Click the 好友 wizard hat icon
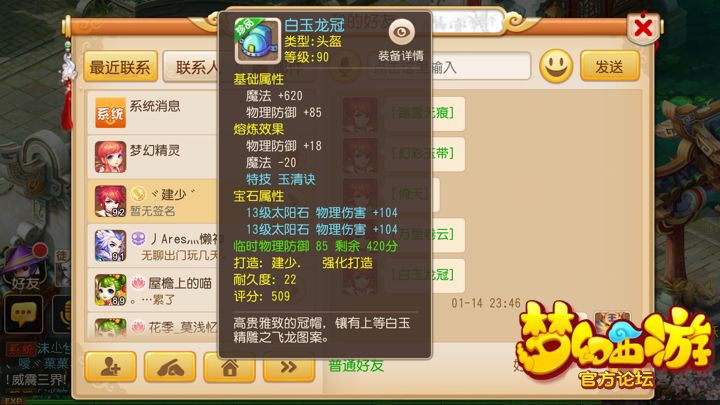The width and height of the screenshot is (720, 405). click(25, 267)
